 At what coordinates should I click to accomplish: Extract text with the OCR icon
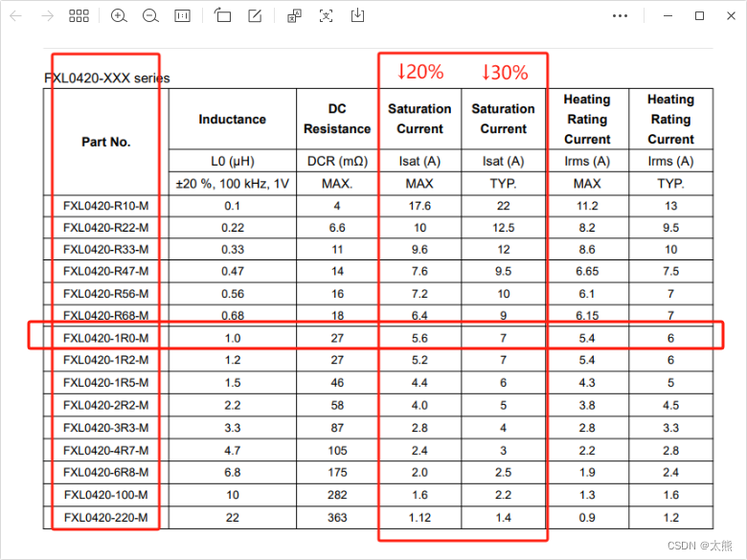pos(326,16)
